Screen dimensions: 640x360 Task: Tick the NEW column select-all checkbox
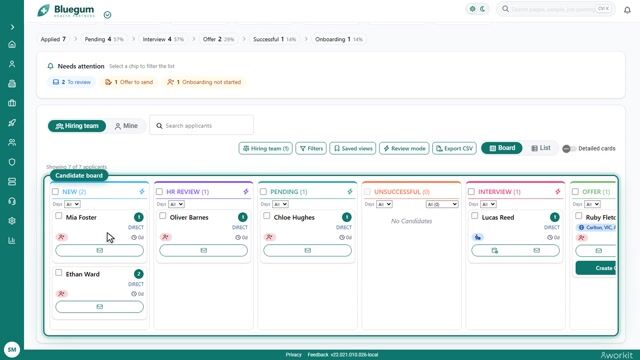[x=55, y=191]
